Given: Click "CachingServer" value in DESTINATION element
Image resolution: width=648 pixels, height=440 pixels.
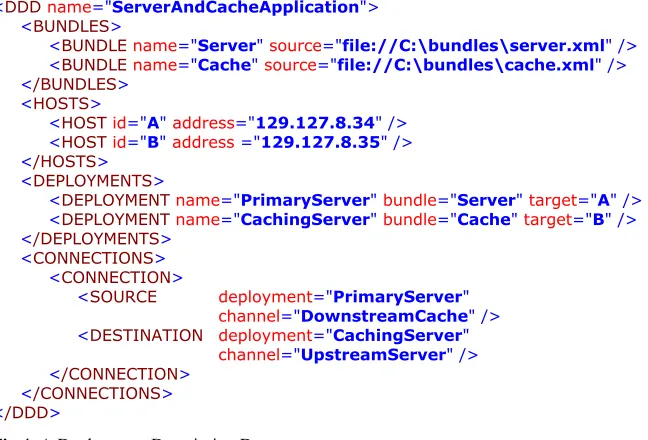Looking at the screenshot, I should (x=398, y=335).
